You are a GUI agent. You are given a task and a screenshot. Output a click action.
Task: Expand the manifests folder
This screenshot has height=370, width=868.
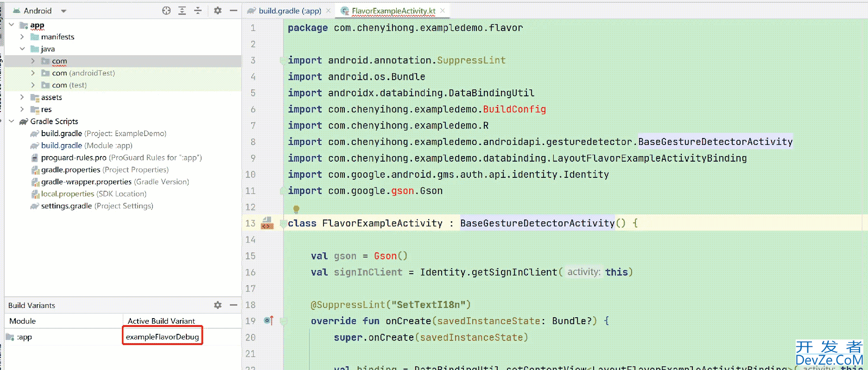click(x=22, y=37)
